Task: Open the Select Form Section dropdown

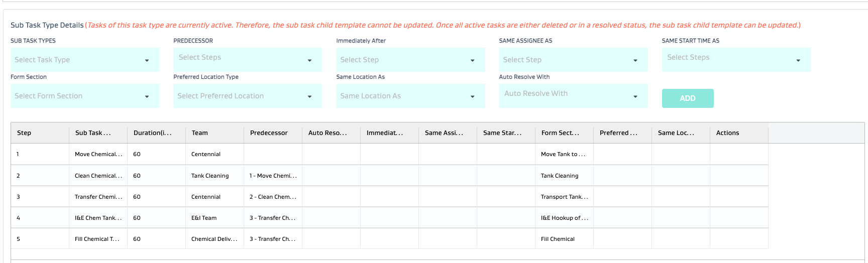Action: click(x=84, y=96)
